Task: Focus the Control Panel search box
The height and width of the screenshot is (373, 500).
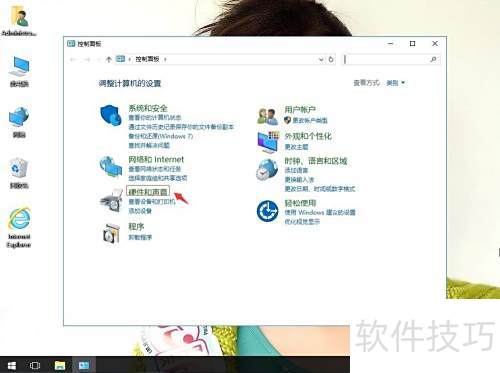Action: click(x=391, y=59)
